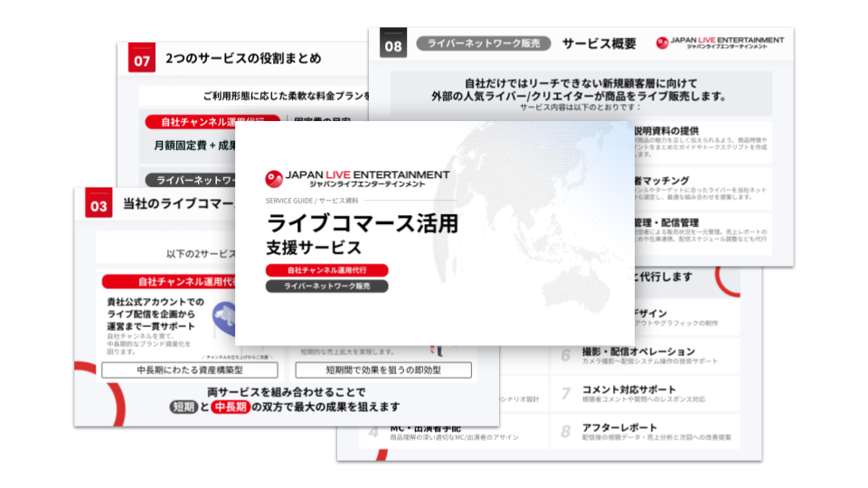Click the red 03 slide number badge
The width and height of the screenshot is (868, 488).
pos(99,206)
